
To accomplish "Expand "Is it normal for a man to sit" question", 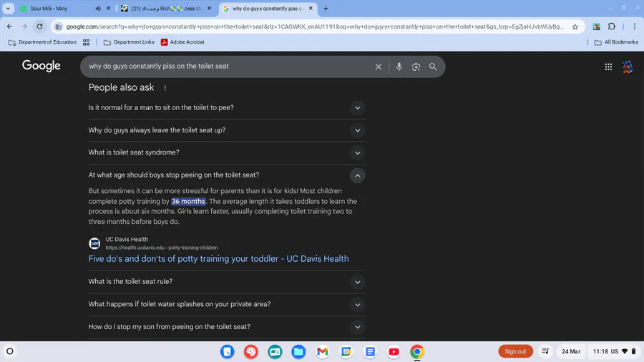I will tap(357, 108).
